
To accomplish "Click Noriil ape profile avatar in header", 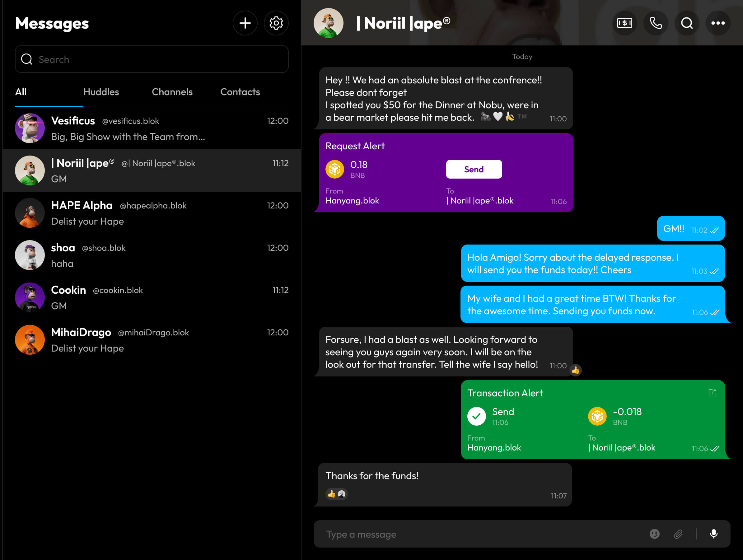I will pyautogui.click(x=328, y=23).
